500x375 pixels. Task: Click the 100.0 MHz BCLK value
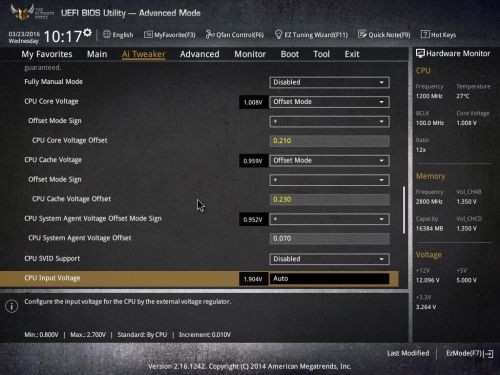(430, 123)
